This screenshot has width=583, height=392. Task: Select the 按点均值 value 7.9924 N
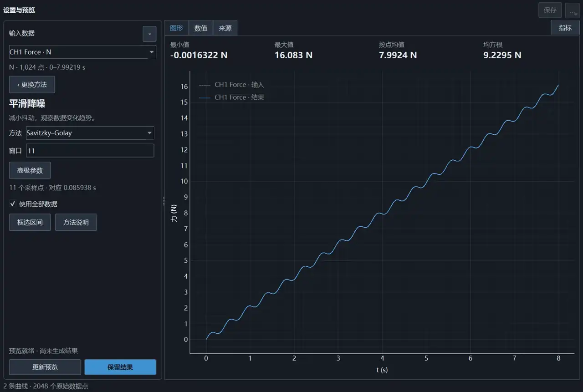coord(398,55)
